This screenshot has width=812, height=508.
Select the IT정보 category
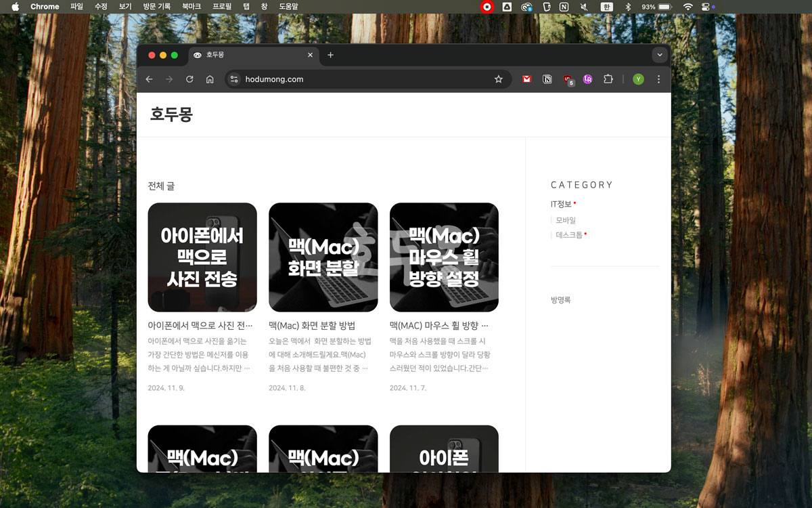pos(561,204)
